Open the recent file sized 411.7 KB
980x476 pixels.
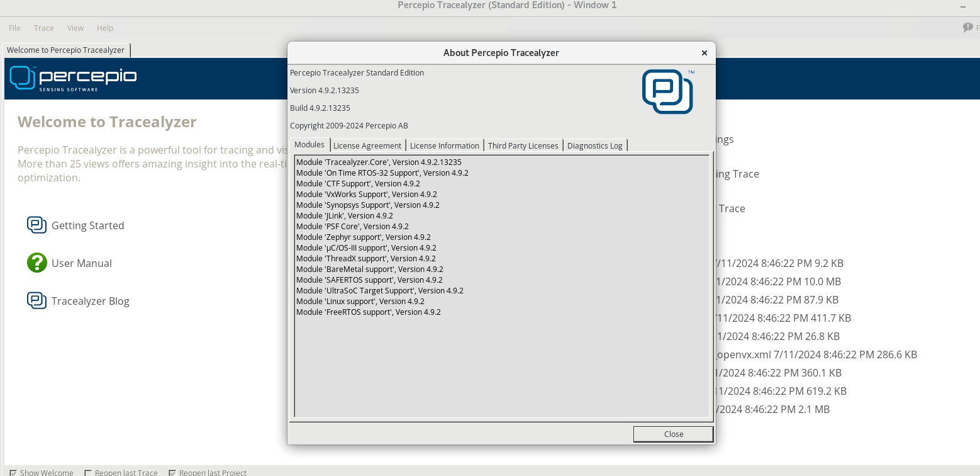[x=784, y=318]
